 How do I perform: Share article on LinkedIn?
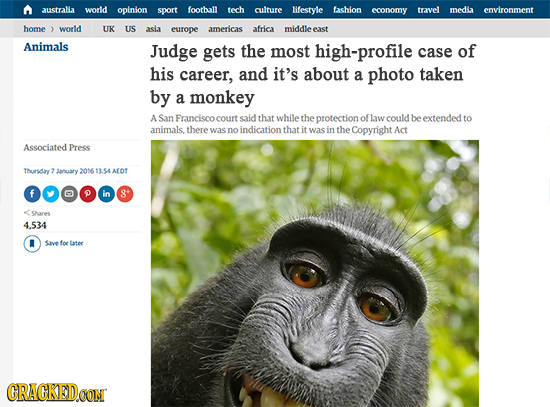point(106,194)
